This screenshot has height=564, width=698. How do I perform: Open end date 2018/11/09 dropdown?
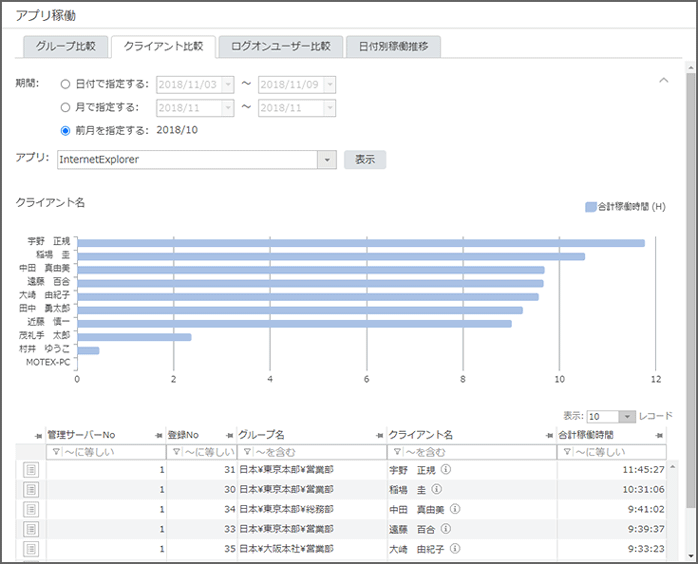329,85
